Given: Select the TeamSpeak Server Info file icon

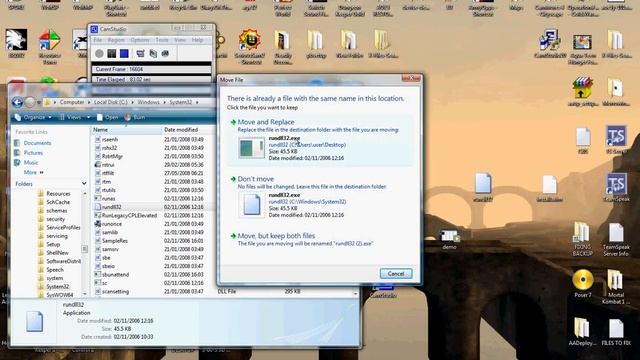Looking at the screenshot, I should (x=616, y=240).
